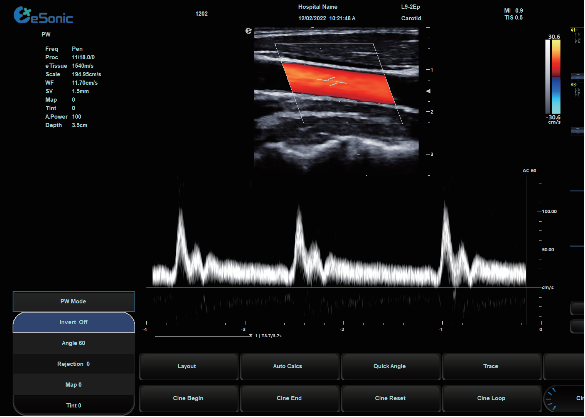Click the probe orientation marker above the B-mode image
Image resolution: width=585 pixels, height=417 pixels.
point(248,31)
